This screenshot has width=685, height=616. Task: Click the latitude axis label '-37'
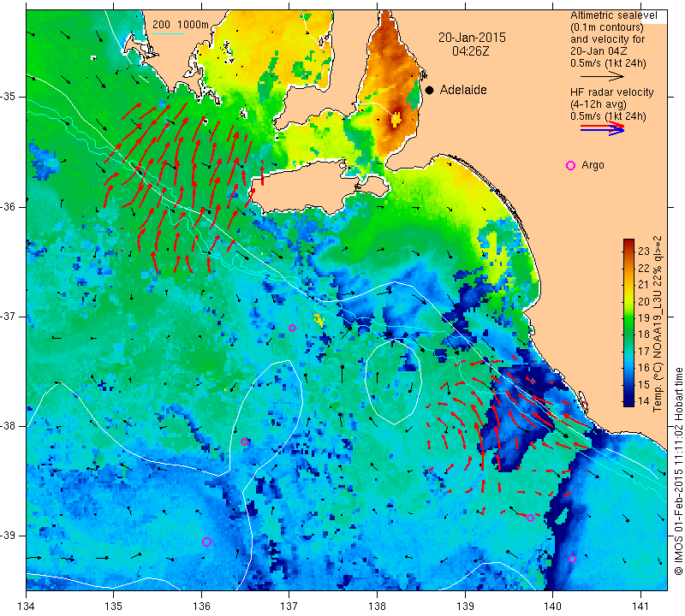tap(9, 316)
